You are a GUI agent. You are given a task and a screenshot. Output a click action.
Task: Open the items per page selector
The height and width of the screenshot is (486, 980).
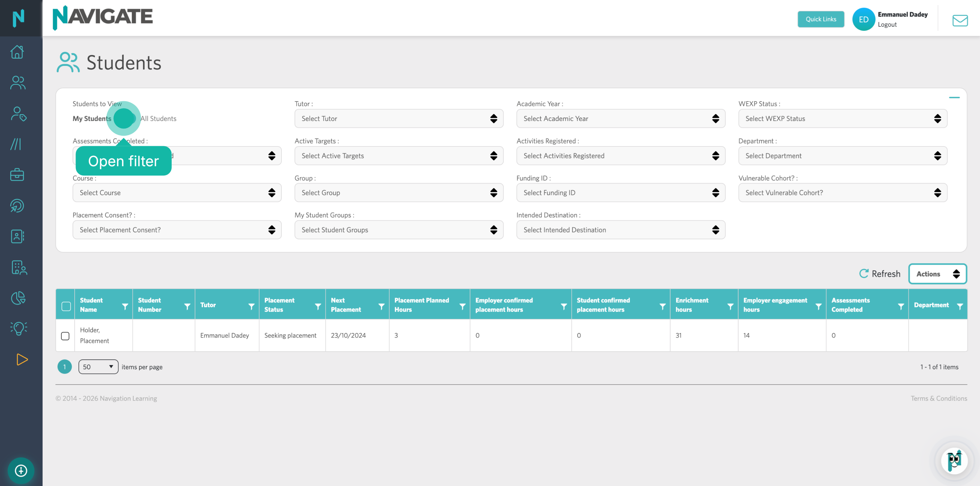(98, 367)
